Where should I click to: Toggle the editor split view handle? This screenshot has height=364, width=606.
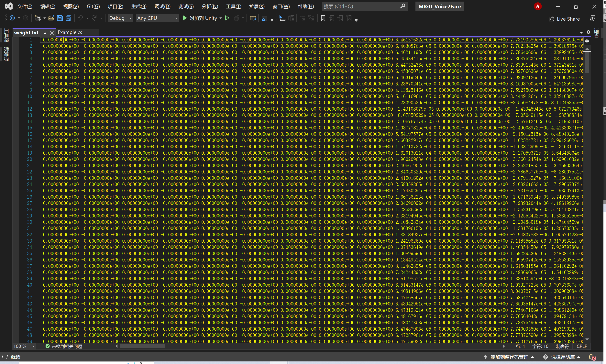pyautogui.click(x=587, y=41)
